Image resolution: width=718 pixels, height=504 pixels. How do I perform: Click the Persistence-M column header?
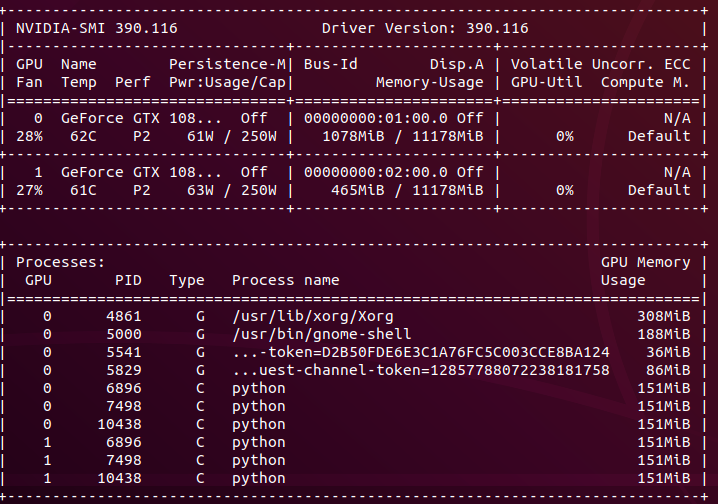[227, 64]
